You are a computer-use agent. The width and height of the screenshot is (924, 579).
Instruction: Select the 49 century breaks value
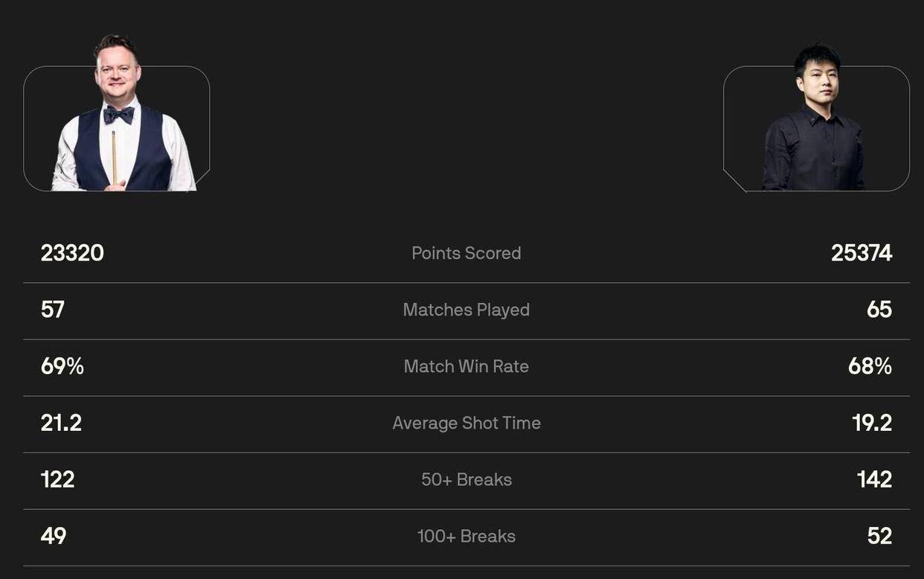tap(54, 536)
